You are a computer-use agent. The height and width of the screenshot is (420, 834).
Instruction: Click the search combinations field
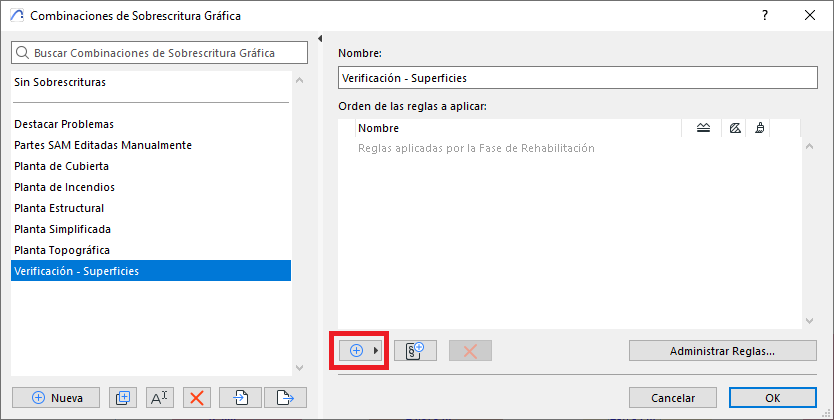tap(151, 52)
